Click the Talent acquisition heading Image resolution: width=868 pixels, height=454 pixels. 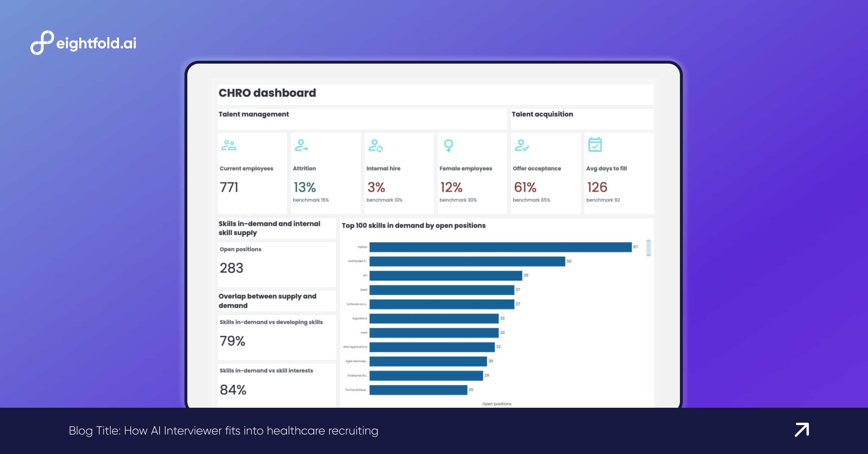pyautogui.click(x=542, y=114)
